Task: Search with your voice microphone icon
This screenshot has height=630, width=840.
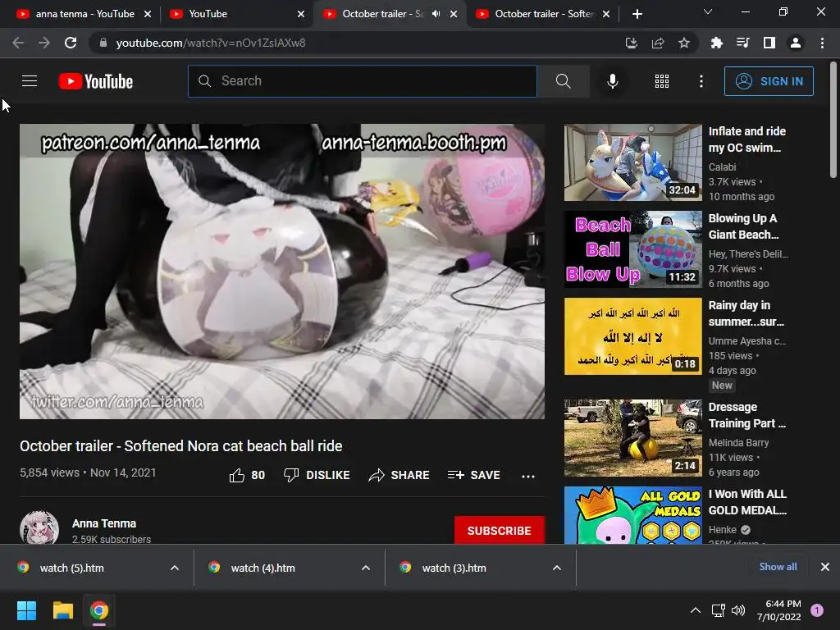Action: tap(612, 81)
